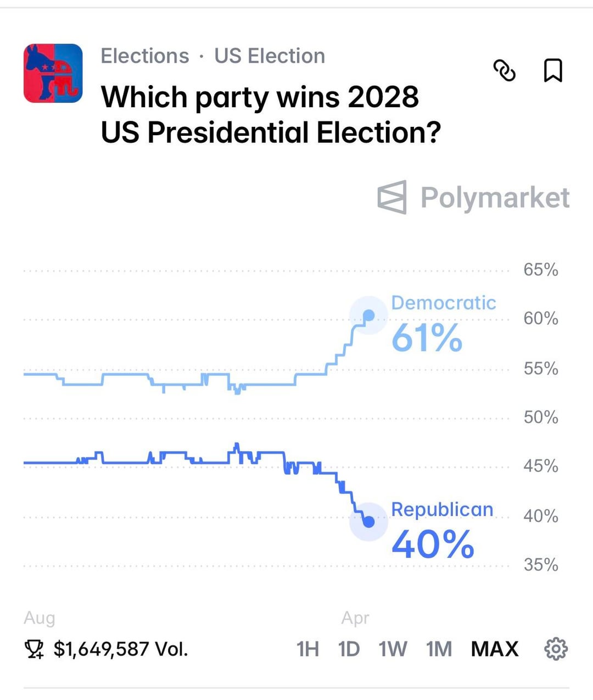593x700 pixels.
Task: Click the donkey-elephant market thumbnail
Action: click(x=53, y=74)
